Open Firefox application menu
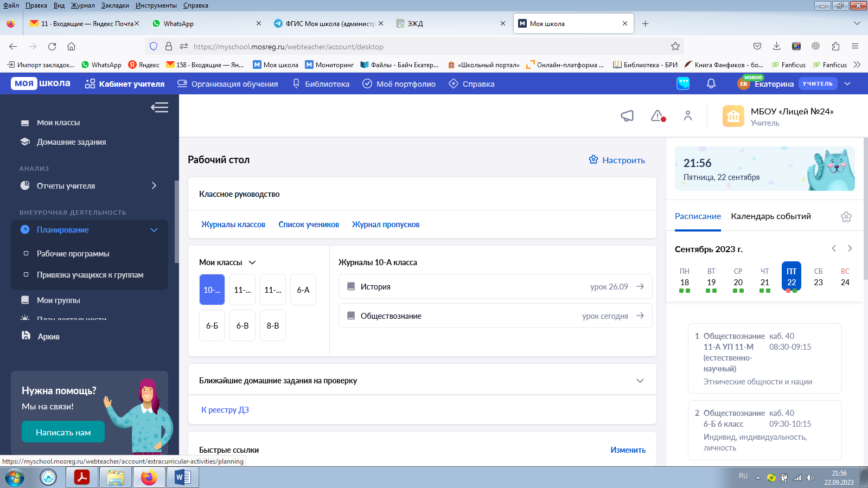This screenshot has width=868, height=488. pyautogui.click(x=855, y=46)
